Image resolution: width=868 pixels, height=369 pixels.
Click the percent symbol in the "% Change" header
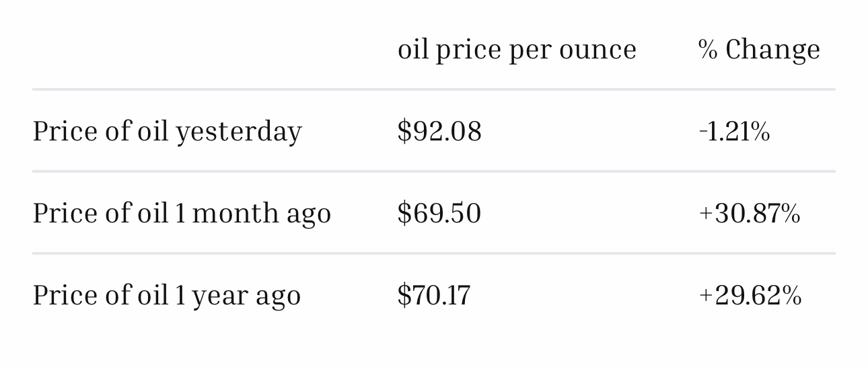[708, 49]
